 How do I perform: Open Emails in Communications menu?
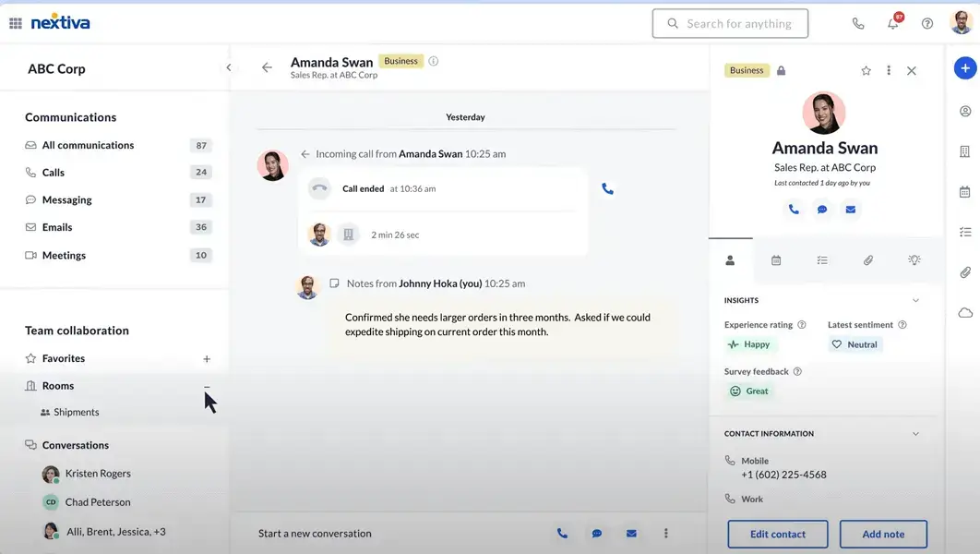click(57, 227)
